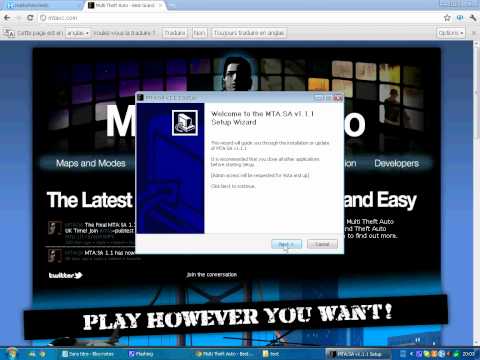
Task: Dismiss the translate bar with its X
Action: click(x=474, y=33)
